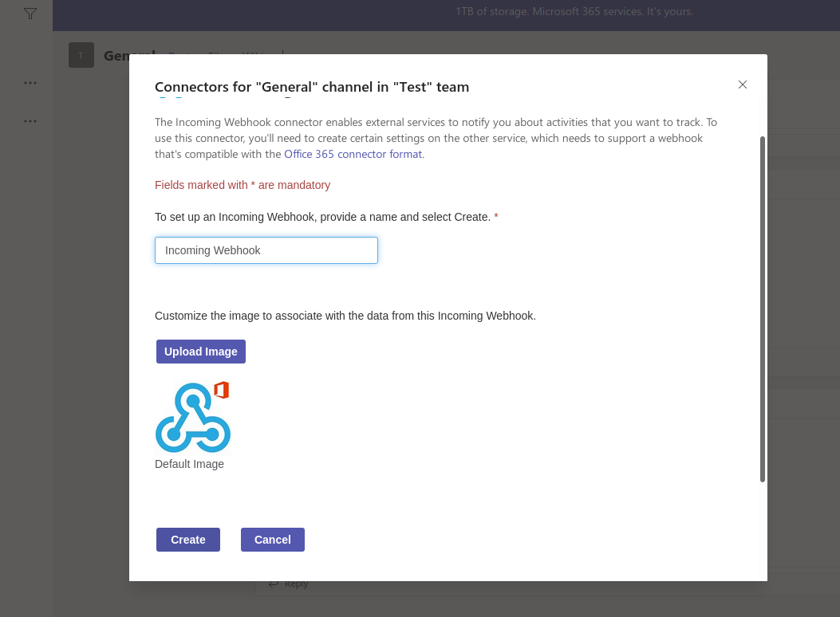Click the upper ellipsis icon in left sidebar

[30, 83]
